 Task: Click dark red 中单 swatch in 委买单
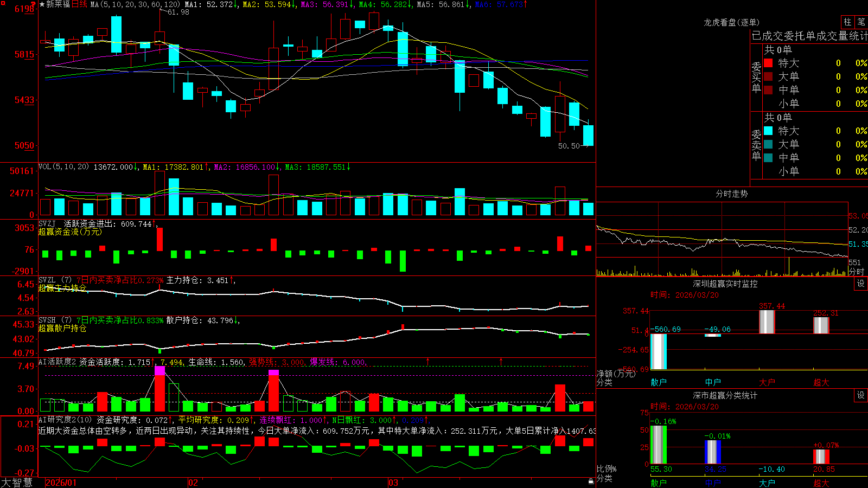pyautogui.click(x=768, y=90)
